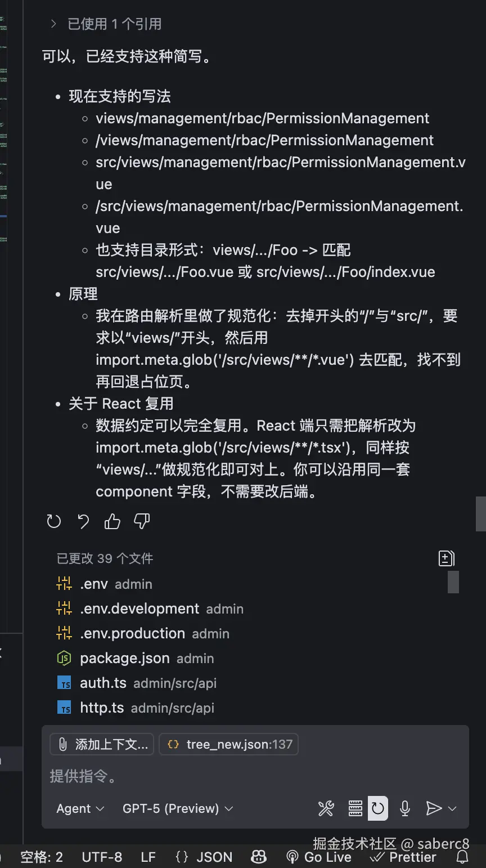
Task: Start voice input with microphone icon
Action: (404, 809)
